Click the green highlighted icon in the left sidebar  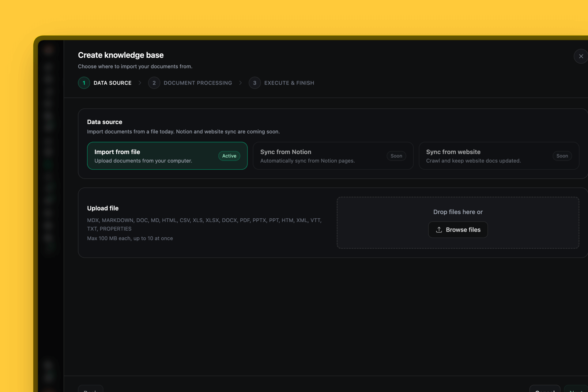click(48, 165)
